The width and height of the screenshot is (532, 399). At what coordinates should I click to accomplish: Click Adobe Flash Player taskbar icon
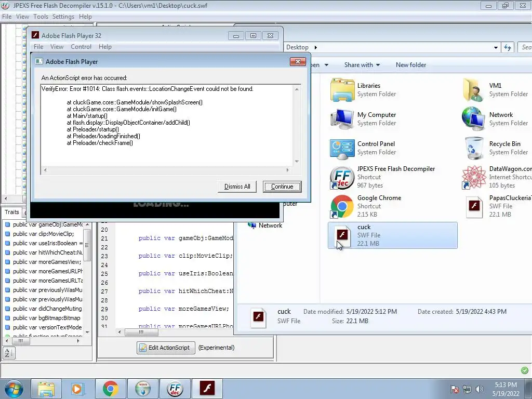coord(207,389)
